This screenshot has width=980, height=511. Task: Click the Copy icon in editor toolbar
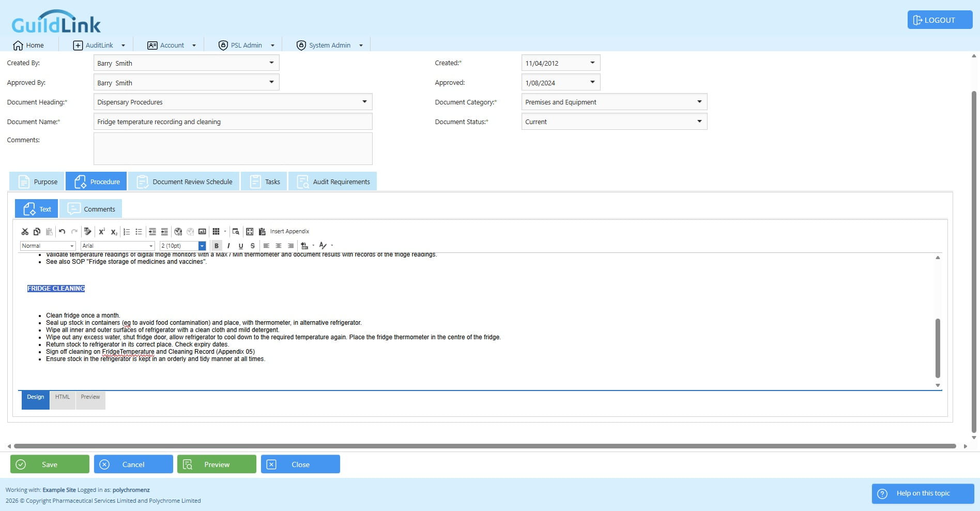pyautogui.click(x=37, y=232)
